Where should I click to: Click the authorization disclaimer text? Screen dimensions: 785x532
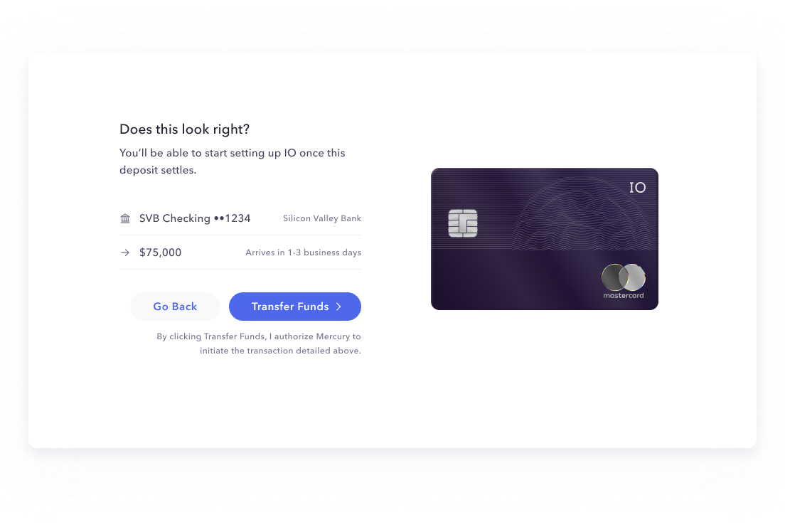pyautogui.click(x=259, y=344)
